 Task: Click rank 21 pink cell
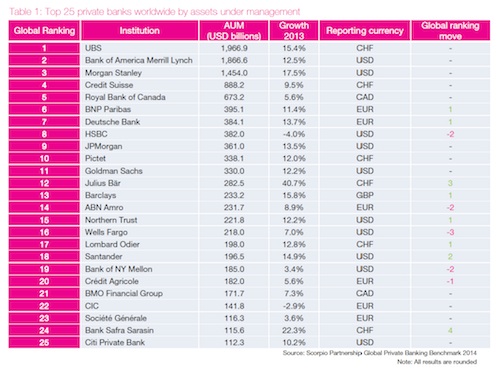pyautogui.click(x=44, y=294)
